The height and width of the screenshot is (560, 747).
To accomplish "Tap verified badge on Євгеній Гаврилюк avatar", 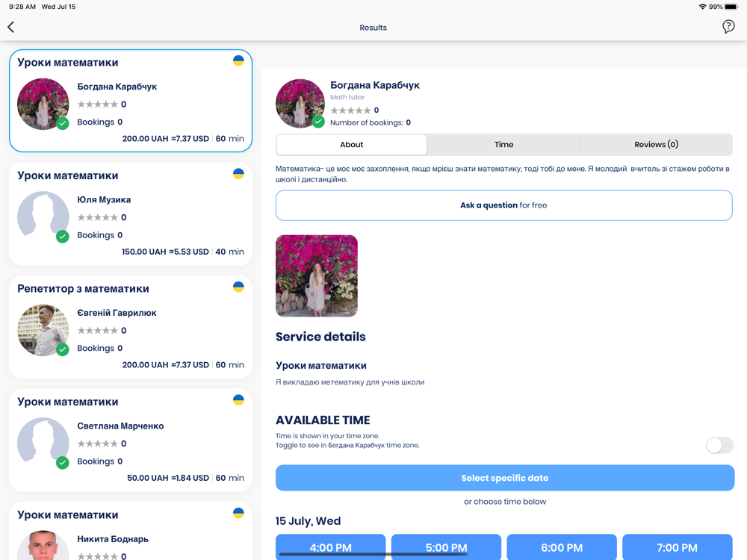I will click(63, 349).
